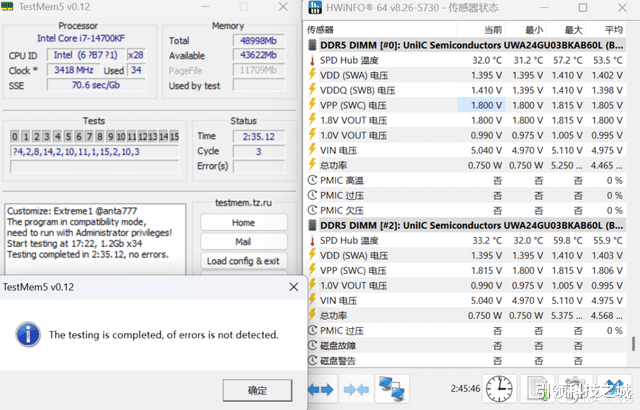The image size is (640, 410).
Task: Click the lightning icon next to VDDQ (SWB)
Action: coord(312,90)
